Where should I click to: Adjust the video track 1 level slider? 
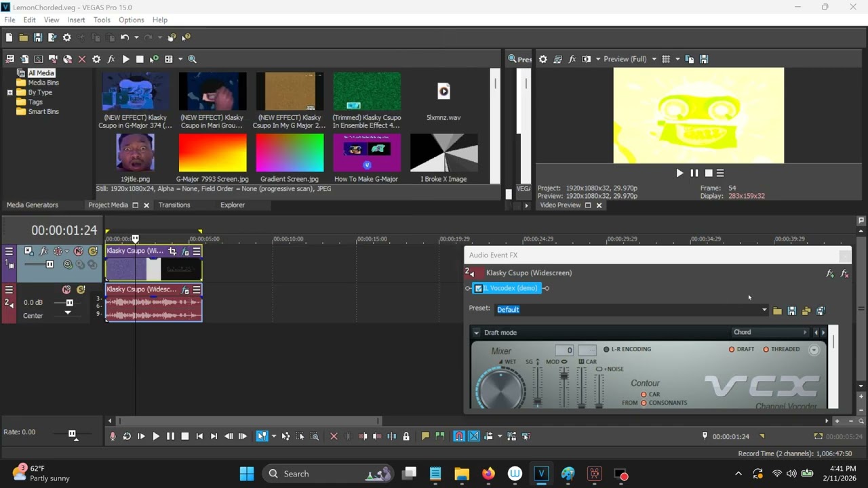point(50,264)
